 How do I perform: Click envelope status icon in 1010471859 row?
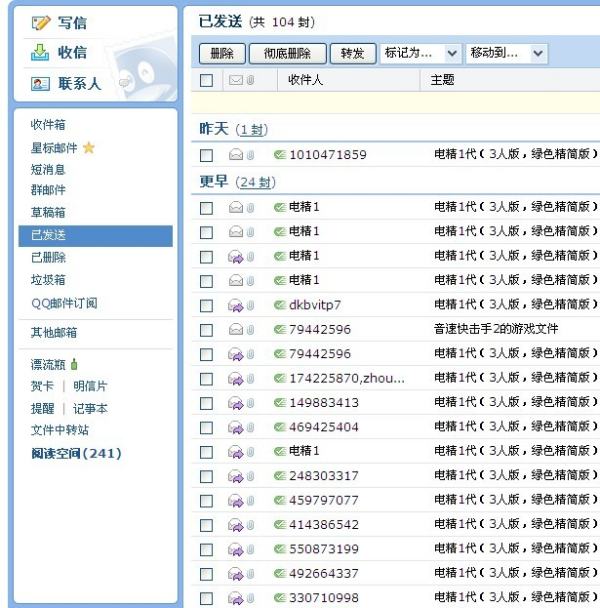click(x=235, y=155)
